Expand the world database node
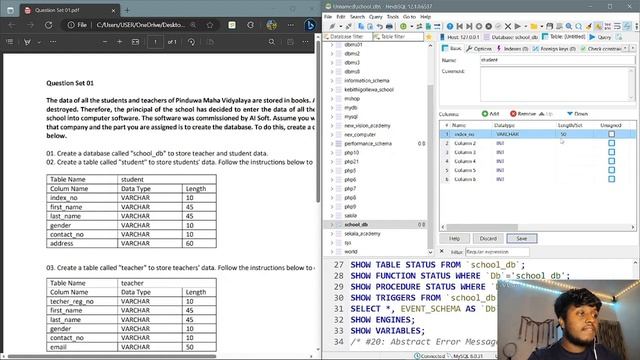Image resolution: width=640 pixels, height=360 pixels. coord(332,251)
